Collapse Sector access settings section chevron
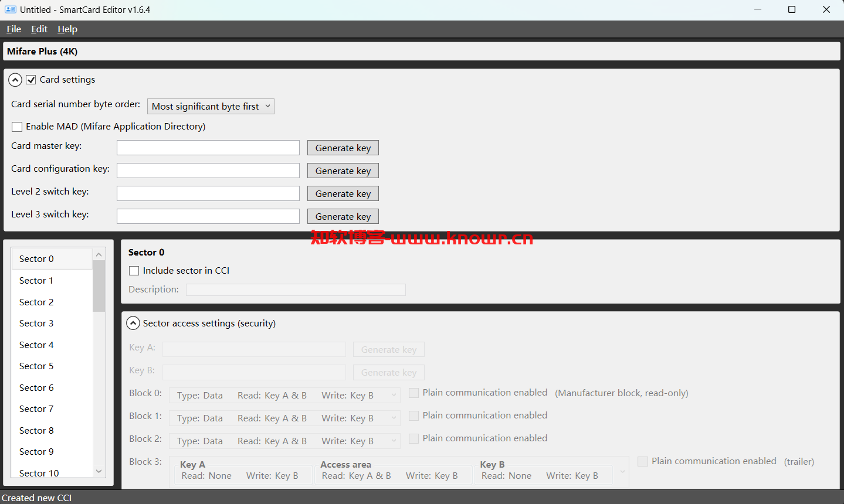 133,323
